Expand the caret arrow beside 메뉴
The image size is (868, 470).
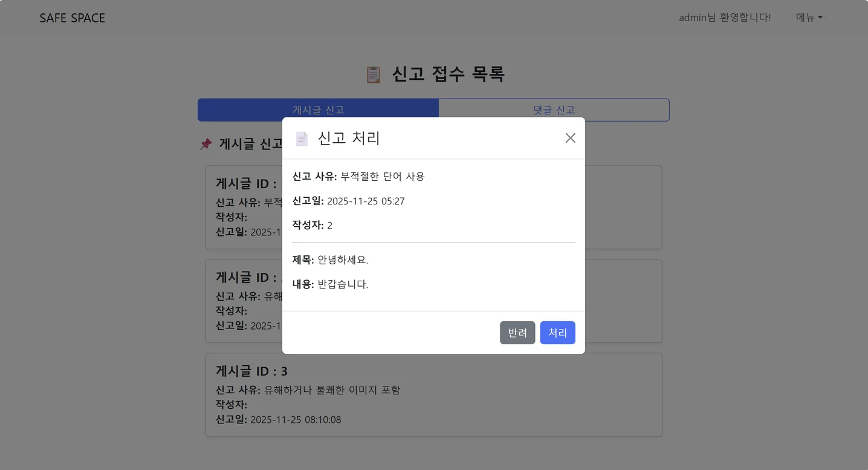pyautogui.click(x=821, y=18)
